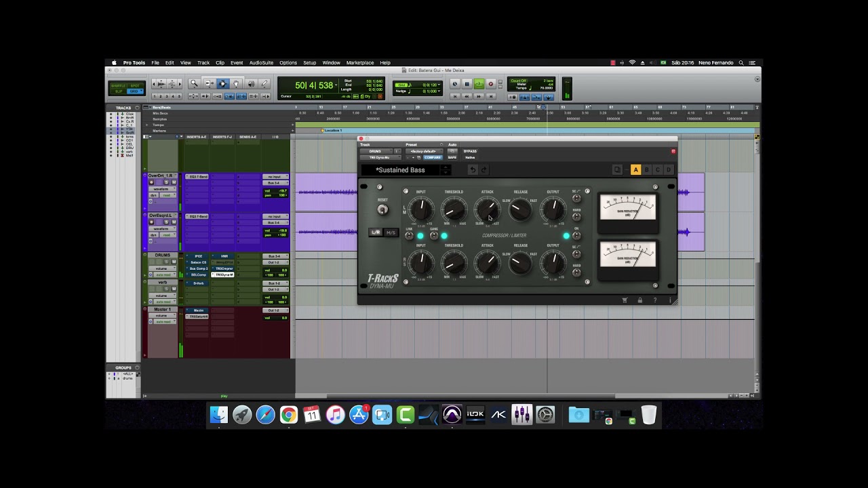Select the Selector tool in toolbar
Screen dimensions: 868x488
pyautogui.click(x=222, y=84)
